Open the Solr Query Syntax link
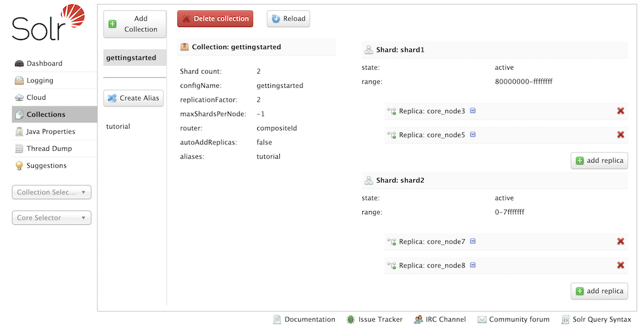 point(596,319)
